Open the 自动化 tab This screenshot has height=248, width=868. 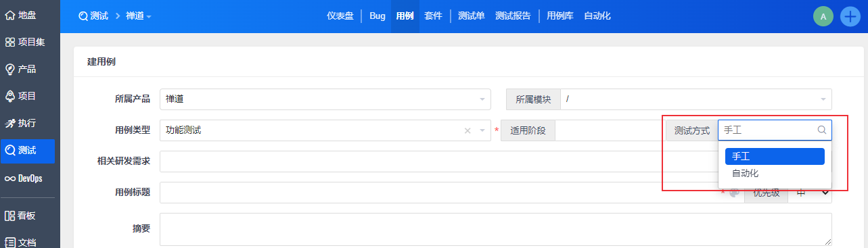pos(597,16)
